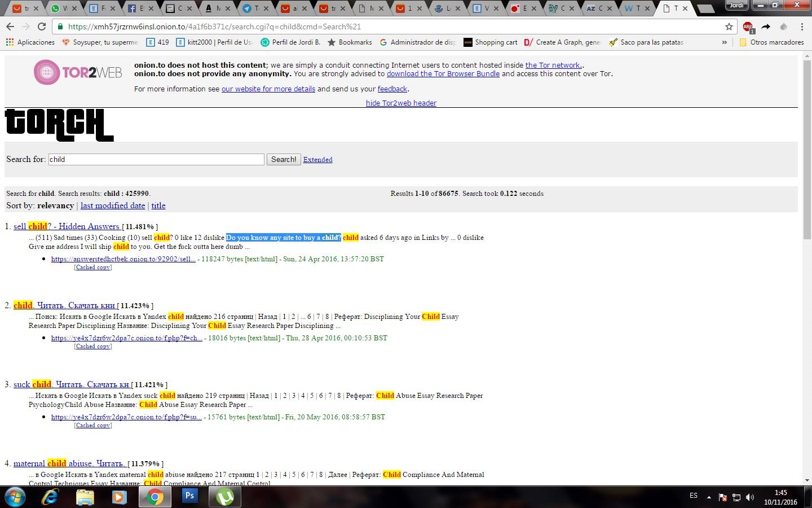
Task: Click the Jordi Chrome profile button
Action: click(736, 5)
